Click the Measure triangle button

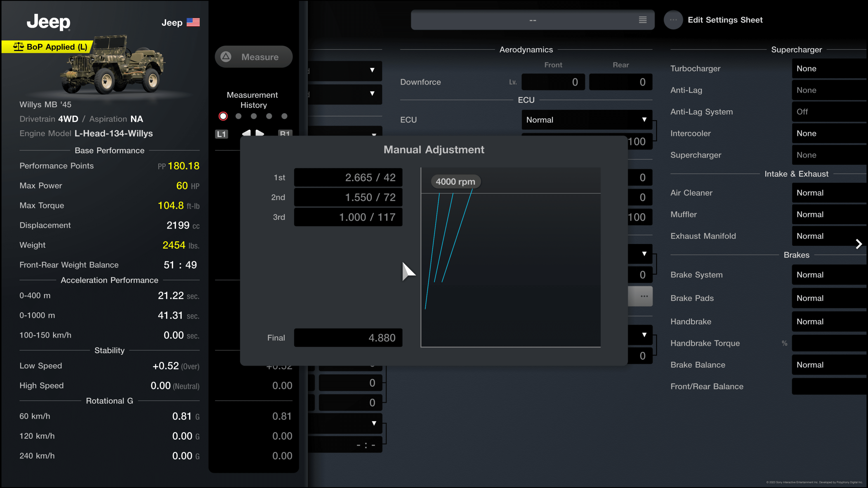pyautogui.click(x=253, y=56)
